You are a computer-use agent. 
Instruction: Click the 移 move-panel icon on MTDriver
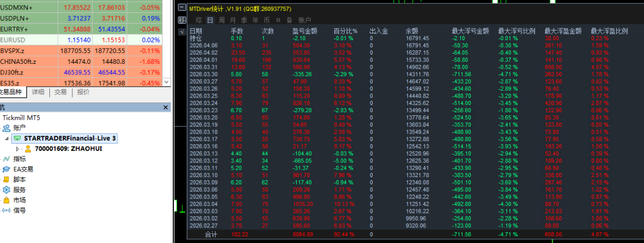[182, 20]
